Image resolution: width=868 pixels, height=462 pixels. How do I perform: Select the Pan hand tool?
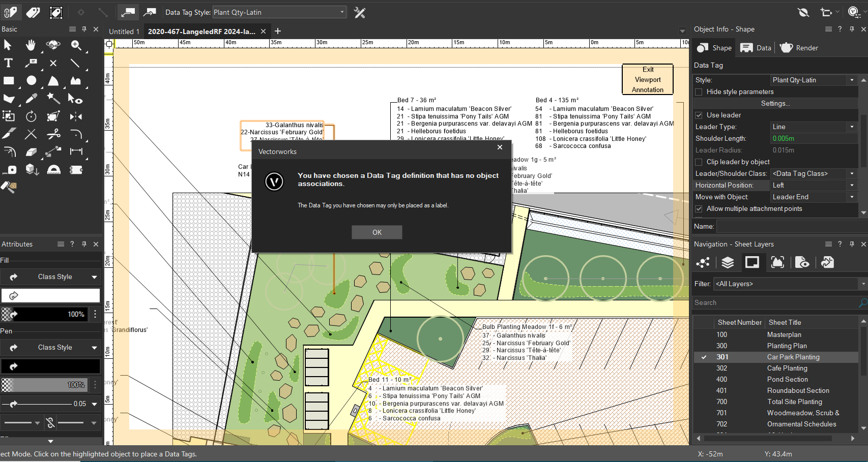coord(31,45)
